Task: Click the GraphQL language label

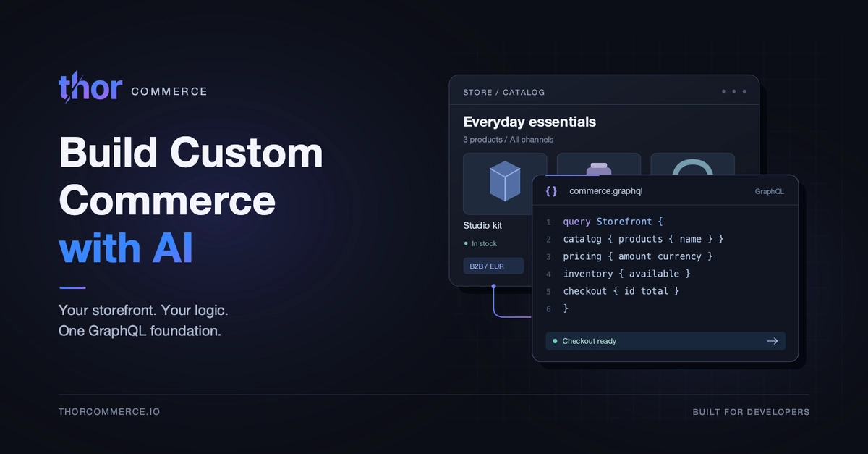Action: pos(769,192)
